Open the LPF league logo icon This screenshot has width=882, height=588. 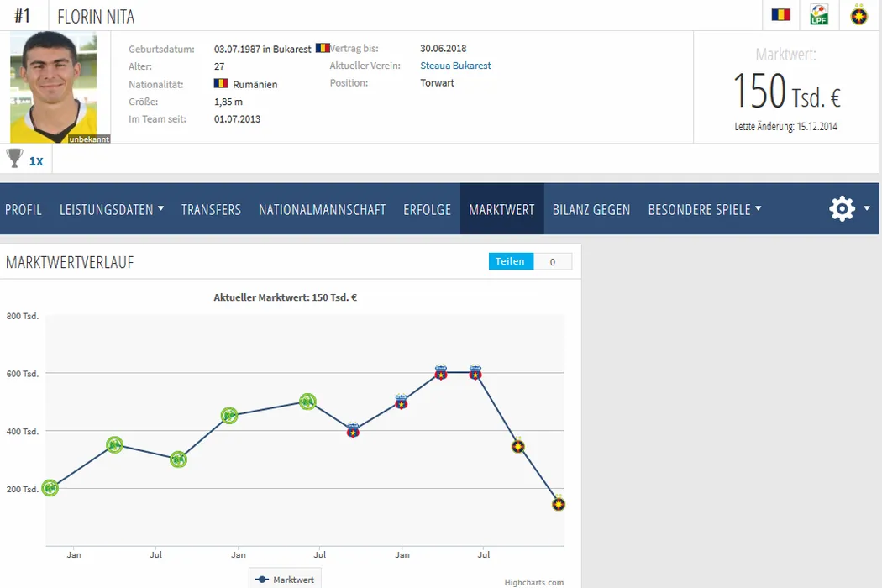(819, 15)
